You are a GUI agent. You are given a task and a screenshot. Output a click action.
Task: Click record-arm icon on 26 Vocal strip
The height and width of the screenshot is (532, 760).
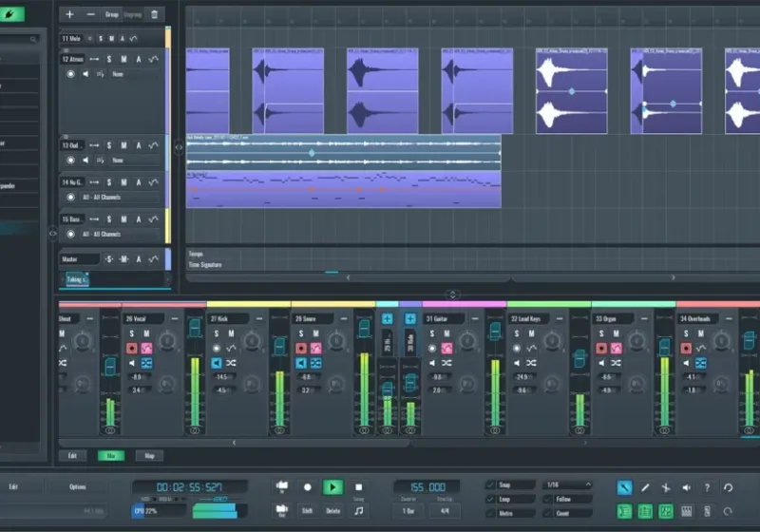point(132,349)
